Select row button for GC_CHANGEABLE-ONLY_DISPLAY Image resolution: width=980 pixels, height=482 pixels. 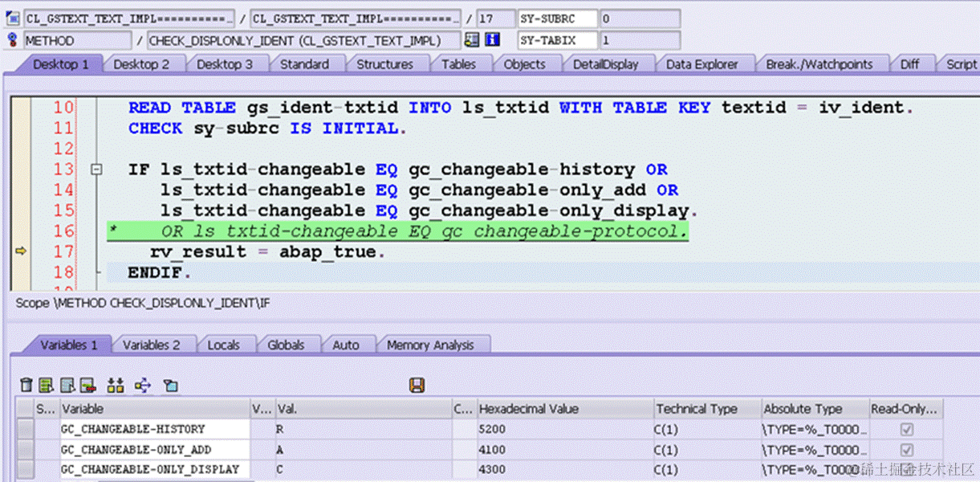coord(26,469)
